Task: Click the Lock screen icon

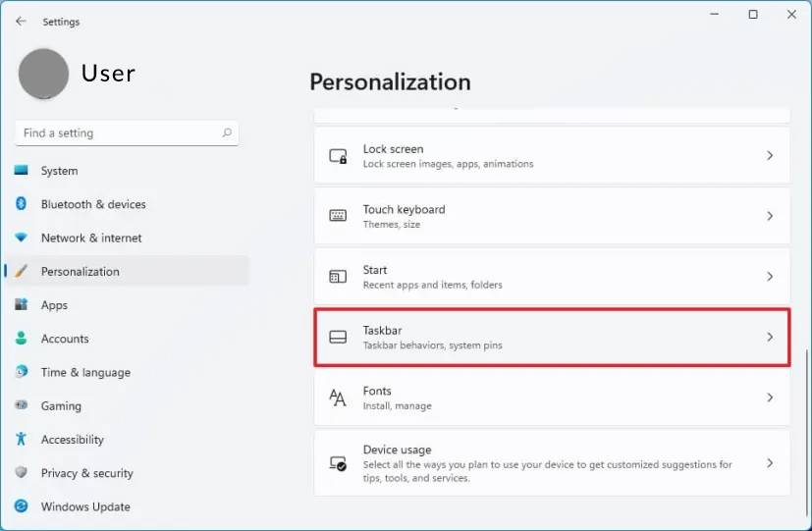Action: [x=338, y=156]
